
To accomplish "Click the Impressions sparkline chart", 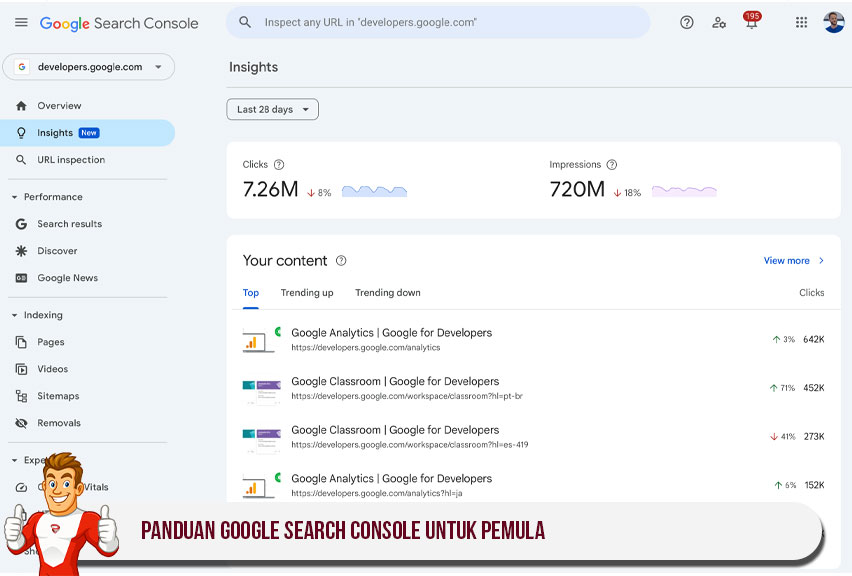I will [684, 191].
